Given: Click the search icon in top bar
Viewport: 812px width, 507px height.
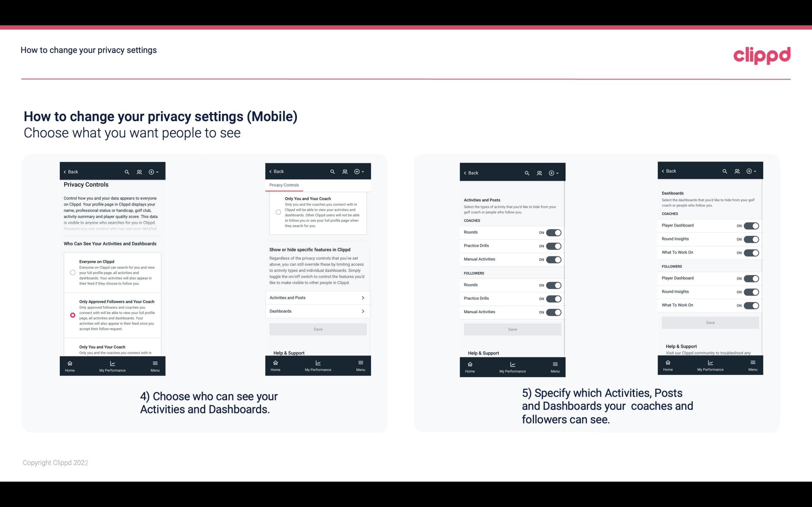Looking at the screenshot, I should (x=127, y=172).
